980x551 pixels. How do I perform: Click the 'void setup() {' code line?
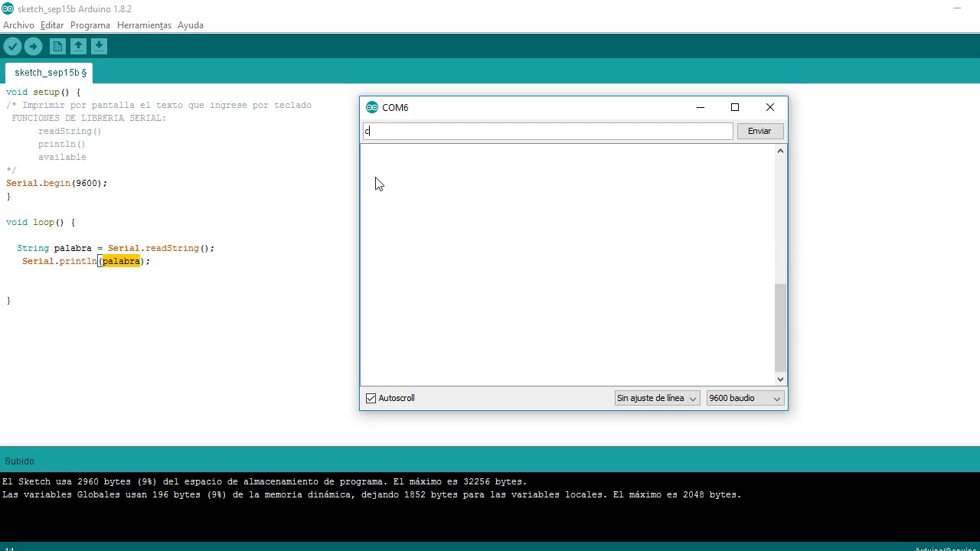click(x=43, y=92)
